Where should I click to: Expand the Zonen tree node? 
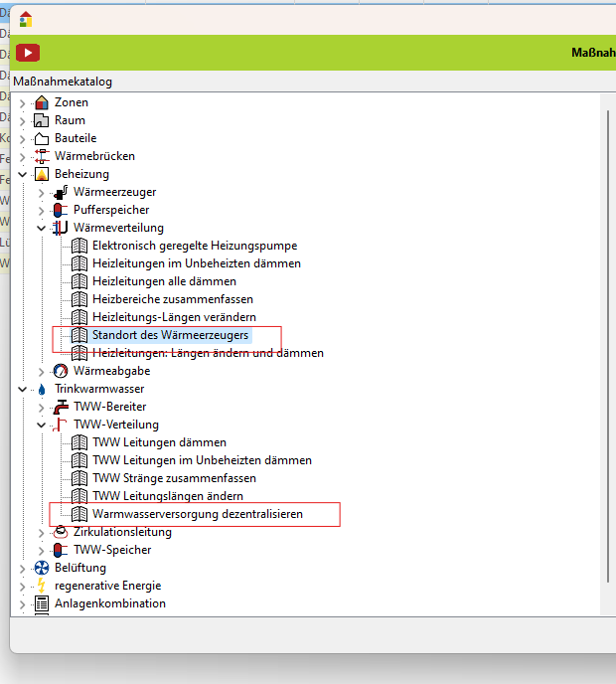click(x=23, y=102)
